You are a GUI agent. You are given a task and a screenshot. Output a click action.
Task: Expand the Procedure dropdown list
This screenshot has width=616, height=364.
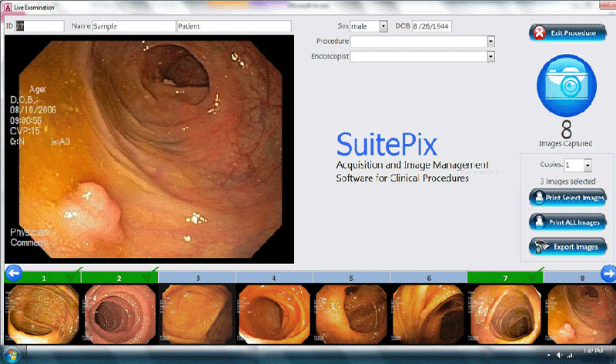[490, 41]
